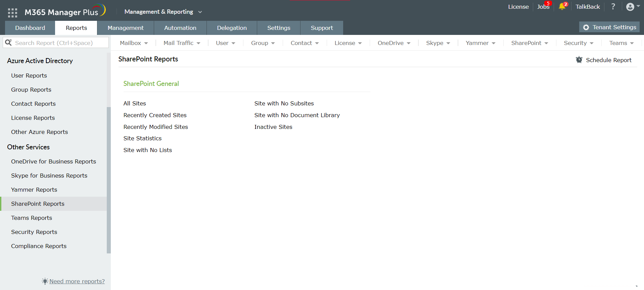Select Other Azure Reports
Screen dimensions: 644x290
tap(39, 132)
